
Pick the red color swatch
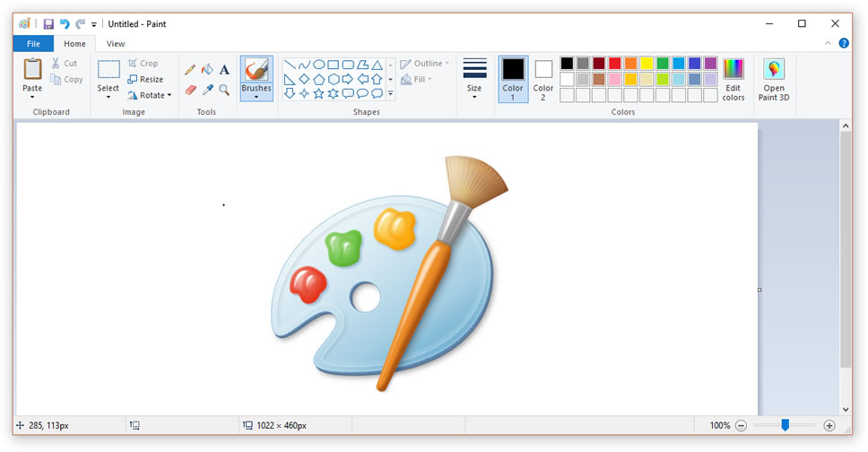tap(614, 63)
